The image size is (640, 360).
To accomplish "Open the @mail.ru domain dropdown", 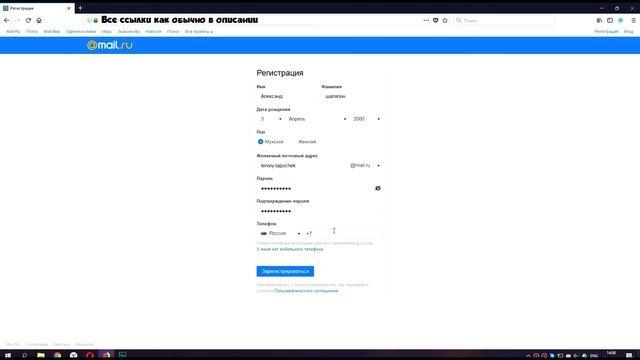I will click(365, 165).
